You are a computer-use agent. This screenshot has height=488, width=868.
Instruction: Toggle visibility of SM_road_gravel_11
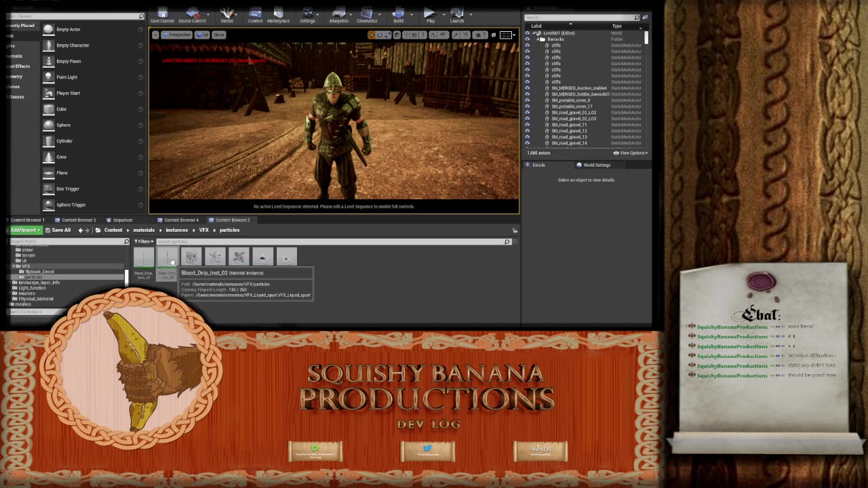[x=528, y=125]
